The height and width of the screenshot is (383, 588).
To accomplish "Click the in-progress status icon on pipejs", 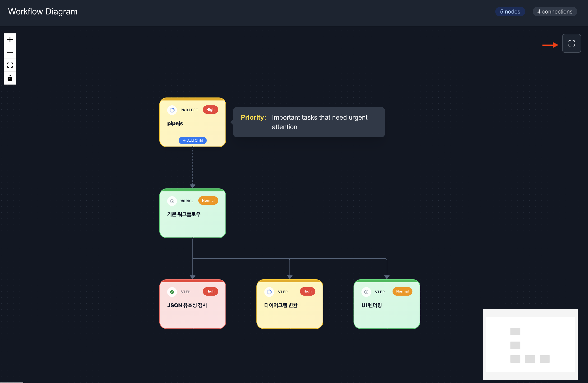I will [x=172, y=110].
